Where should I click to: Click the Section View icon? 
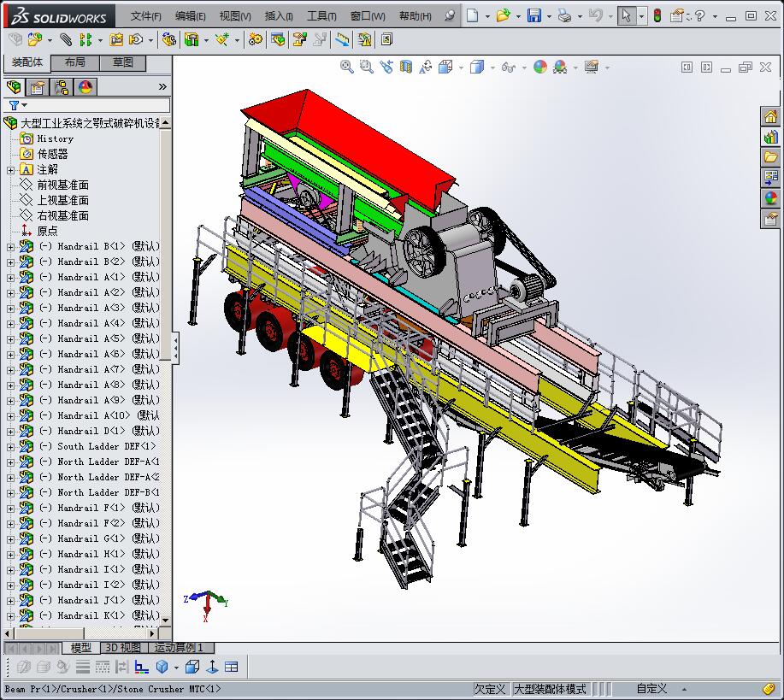(406, 67)
